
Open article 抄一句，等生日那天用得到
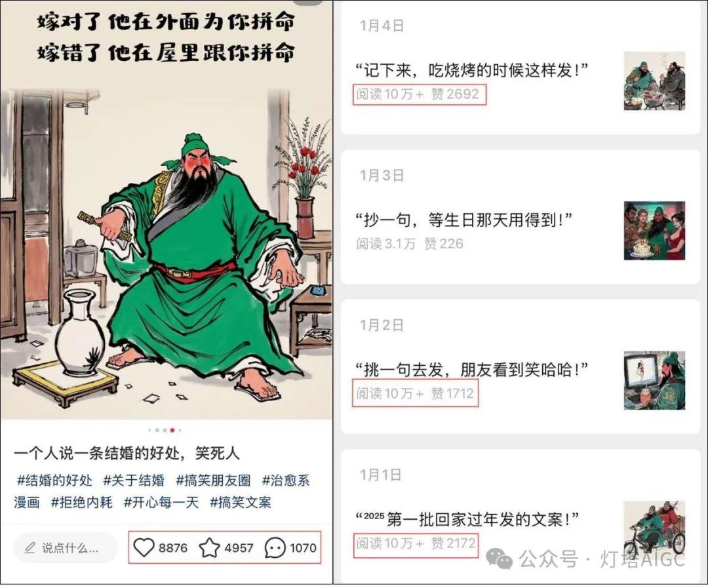point(463,220)
